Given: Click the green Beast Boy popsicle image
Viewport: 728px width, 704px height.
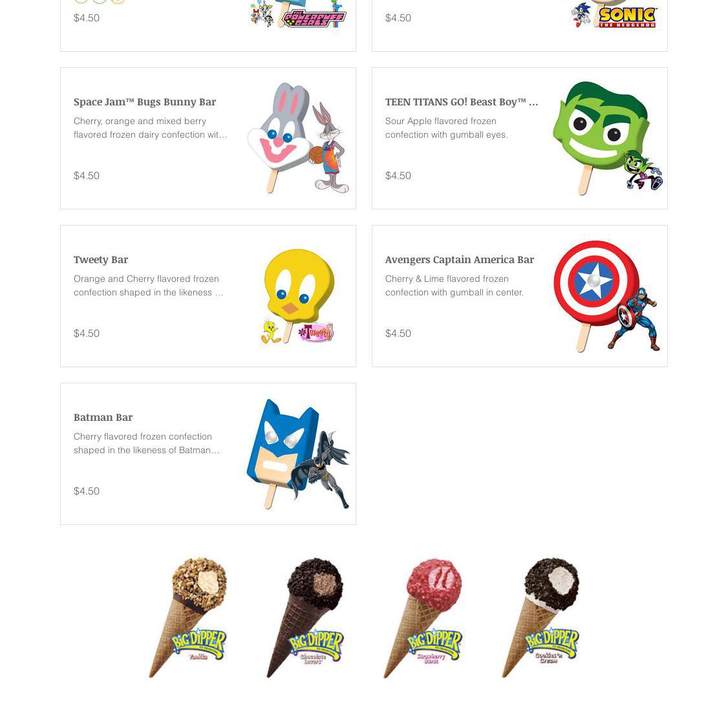Looking at the screenshot, I should pyautogui.click(x=607, y=138).
